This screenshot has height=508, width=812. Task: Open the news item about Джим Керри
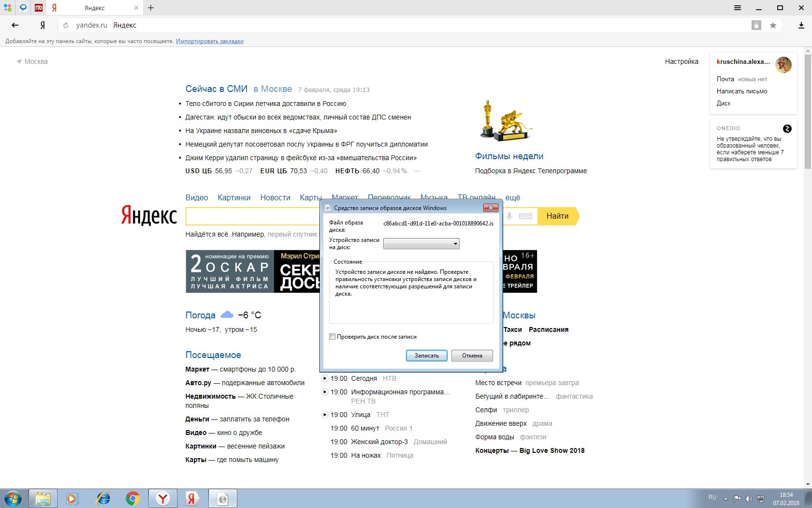[301, 158]
